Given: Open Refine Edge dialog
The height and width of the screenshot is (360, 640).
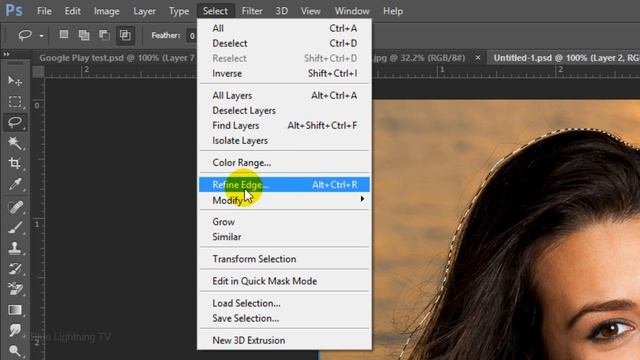Looking at the screenshot, I should tap(284, 185).
